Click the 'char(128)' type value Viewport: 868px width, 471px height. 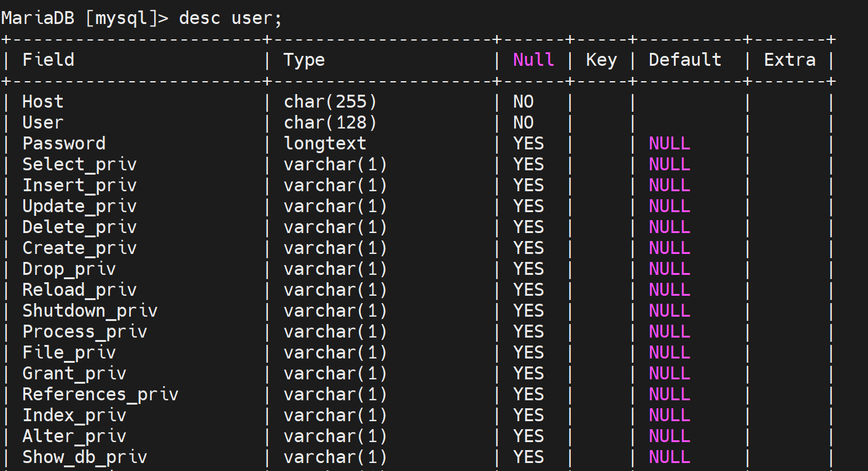(330, 122)
